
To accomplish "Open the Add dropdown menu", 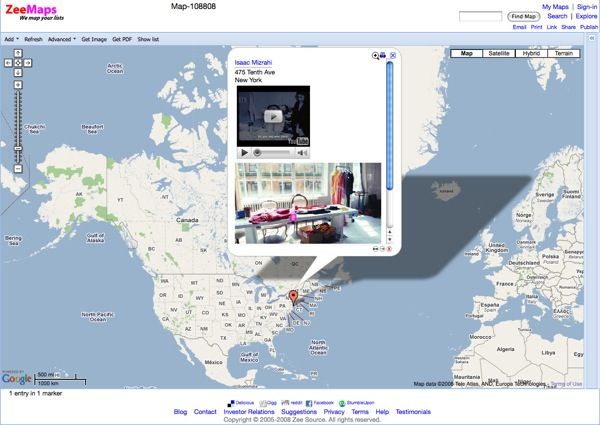I will point(11,39).
